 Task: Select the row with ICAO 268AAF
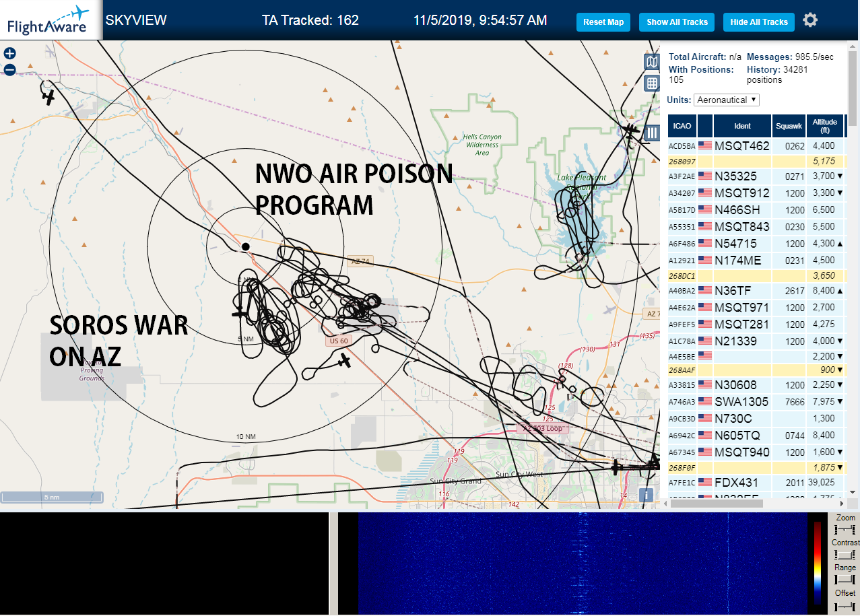(x=757, y=370)
